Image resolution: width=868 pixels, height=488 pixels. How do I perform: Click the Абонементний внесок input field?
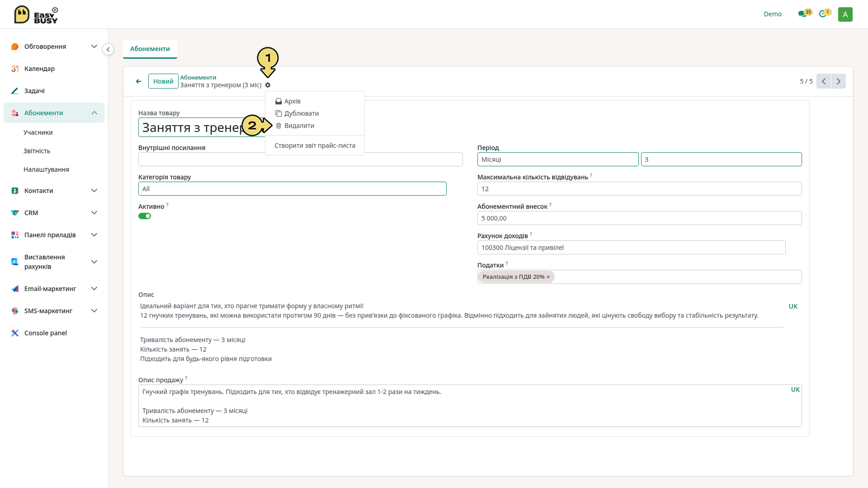tap(639, 218)
